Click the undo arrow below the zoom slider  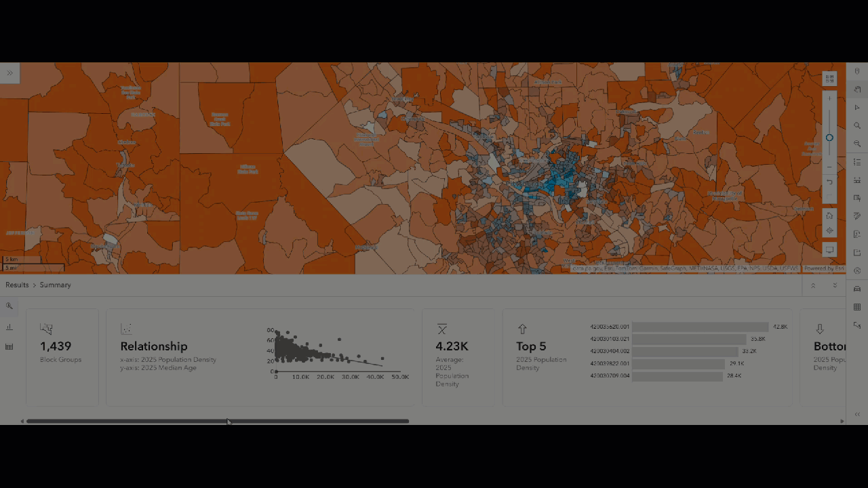pyautogui.click(x=829, y=182)
